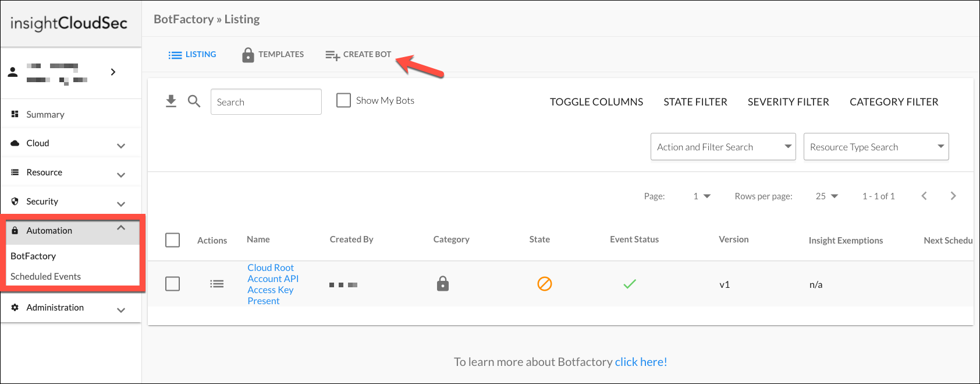Image resolution: width=980 pixels, height=384 pixels.
Task: Click the lock category icon in bot row
Action: pos(443,284)
